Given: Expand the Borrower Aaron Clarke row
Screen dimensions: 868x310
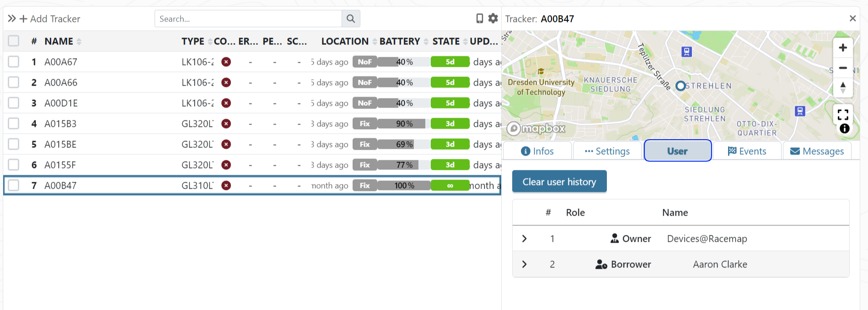Looking at the screenshot, I should (525, 264).
